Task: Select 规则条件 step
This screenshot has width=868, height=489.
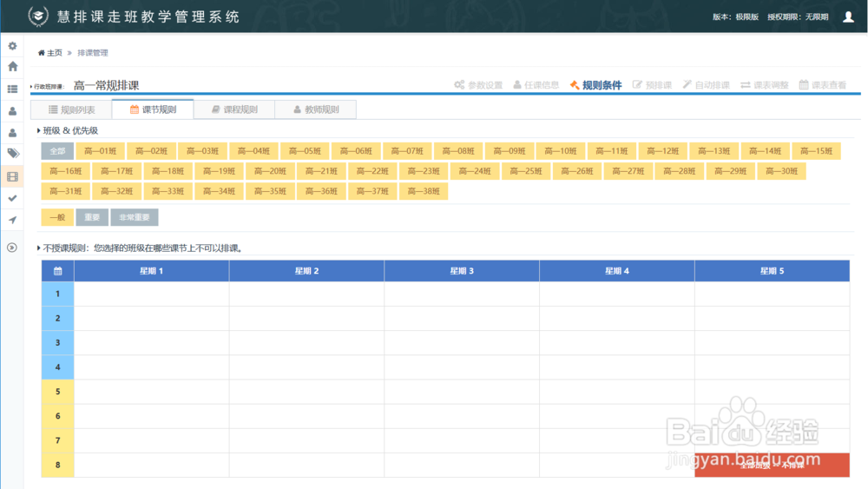Action: (595, 85)
